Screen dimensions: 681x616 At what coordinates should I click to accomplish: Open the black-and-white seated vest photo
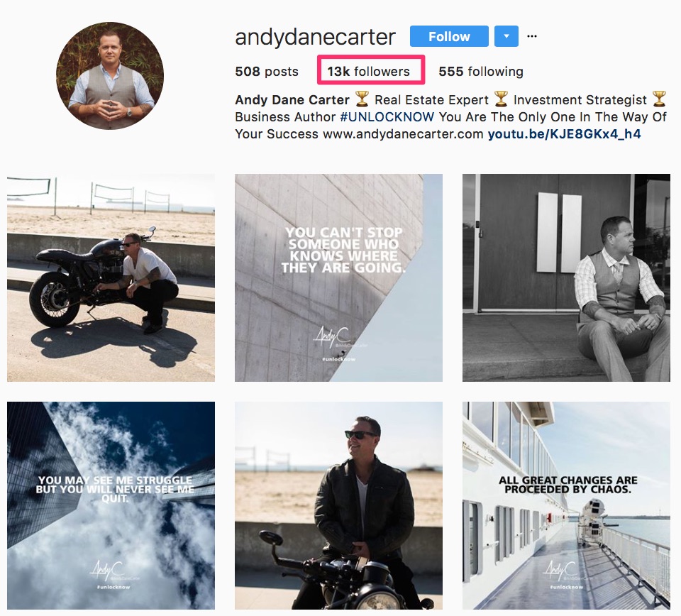[566, 278]
